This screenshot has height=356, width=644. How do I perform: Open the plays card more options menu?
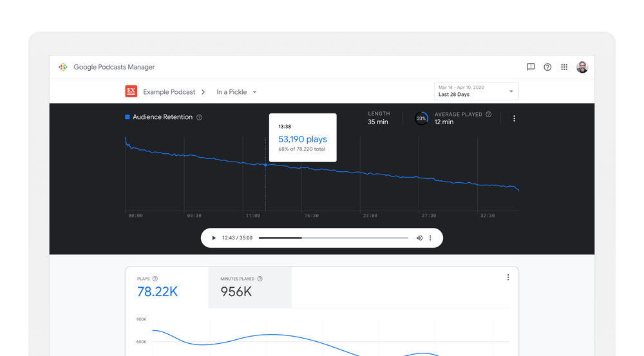508,277
